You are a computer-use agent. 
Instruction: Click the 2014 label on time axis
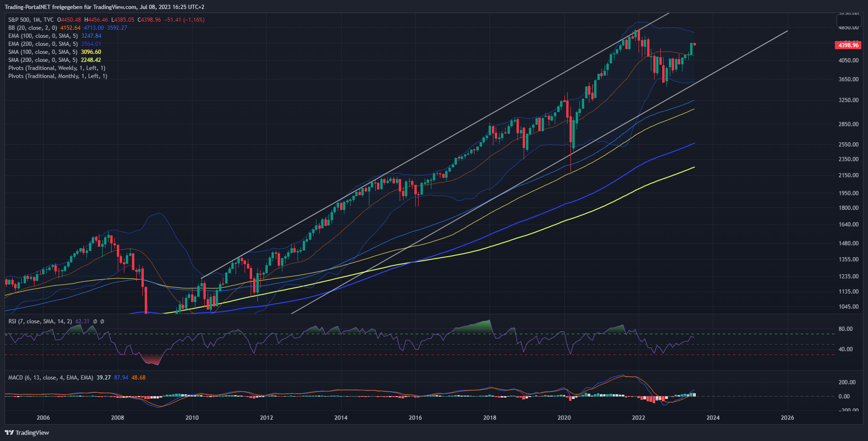pos(341,417)
